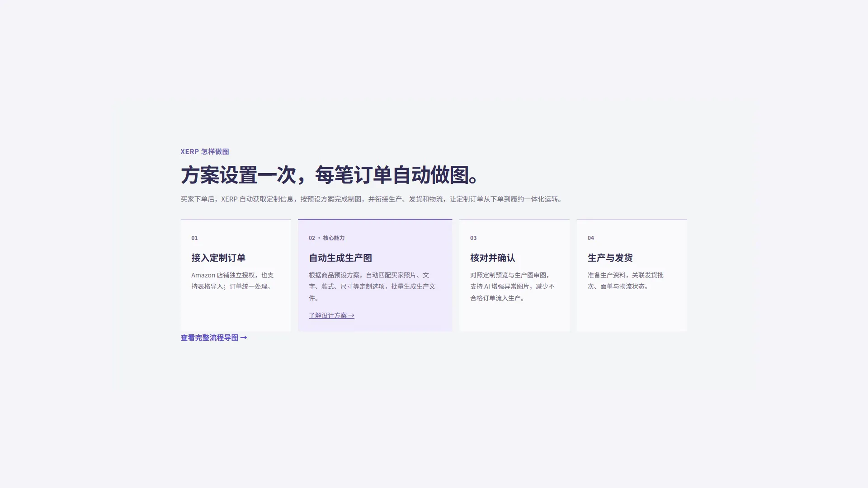The image size is (868, 488).
Task: Click the step number 03
Action: pyautogui.click(x=473, y=238)
